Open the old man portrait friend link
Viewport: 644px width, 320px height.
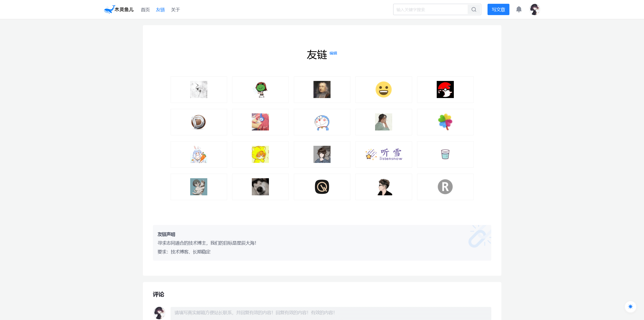(x=322, y=89)
